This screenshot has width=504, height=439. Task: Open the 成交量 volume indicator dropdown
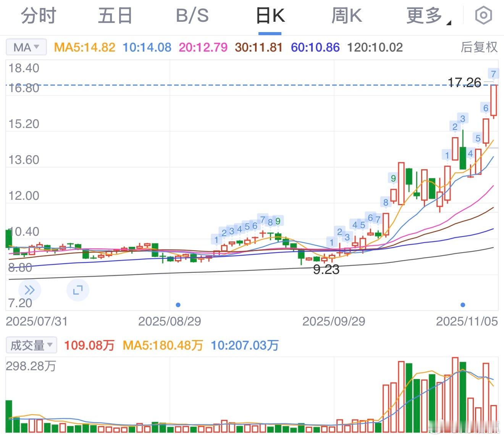(x=31, y=345)
